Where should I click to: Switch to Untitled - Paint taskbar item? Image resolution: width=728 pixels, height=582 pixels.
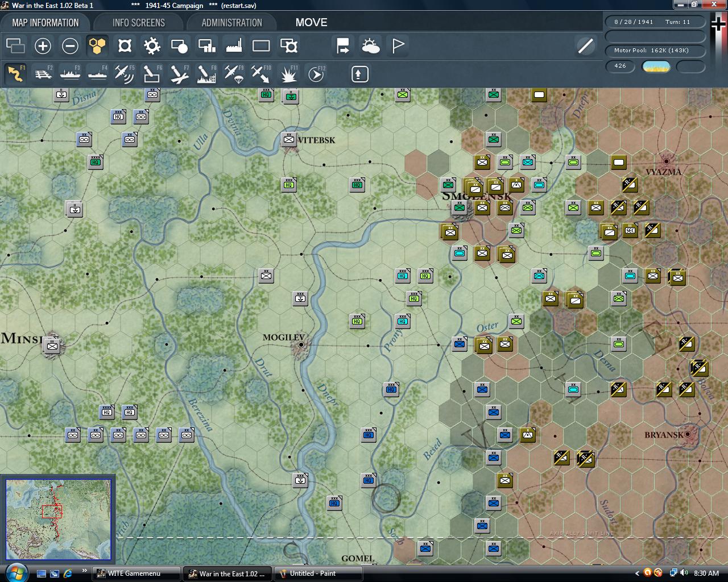[x=318, y=573]
